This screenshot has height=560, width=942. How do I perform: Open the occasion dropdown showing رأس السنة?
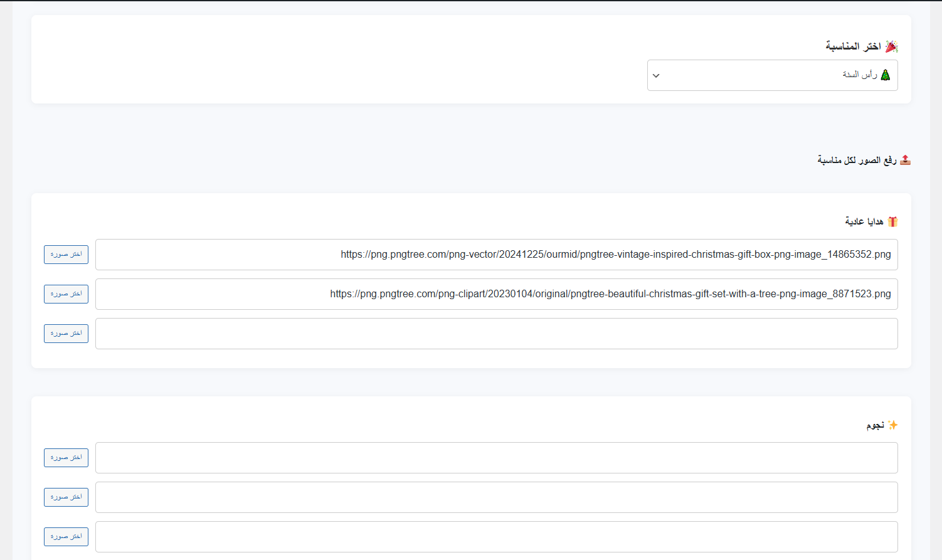pyautogui.click(x=771, y=75)
